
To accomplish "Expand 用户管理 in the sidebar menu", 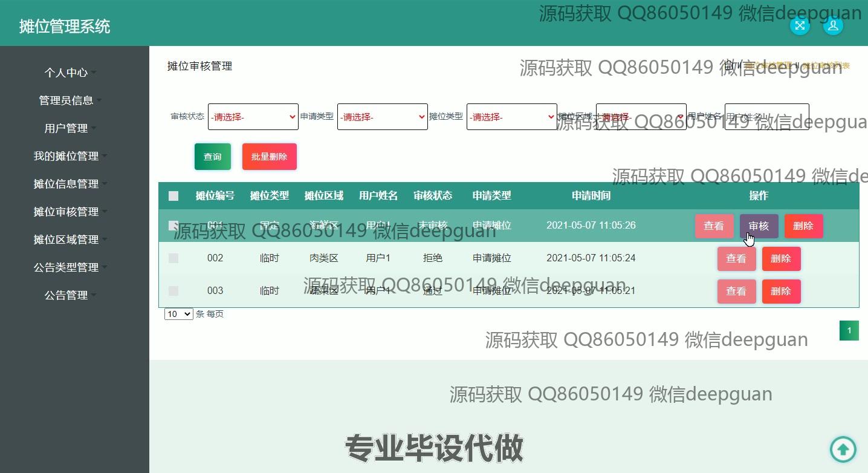I will pyautogui.click(x=66, y=128).
